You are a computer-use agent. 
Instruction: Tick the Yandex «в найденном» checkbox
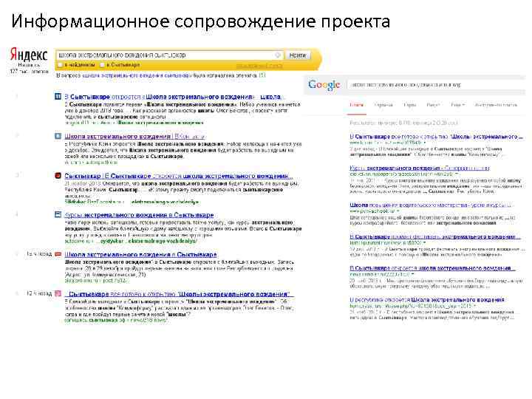point(60,65)
